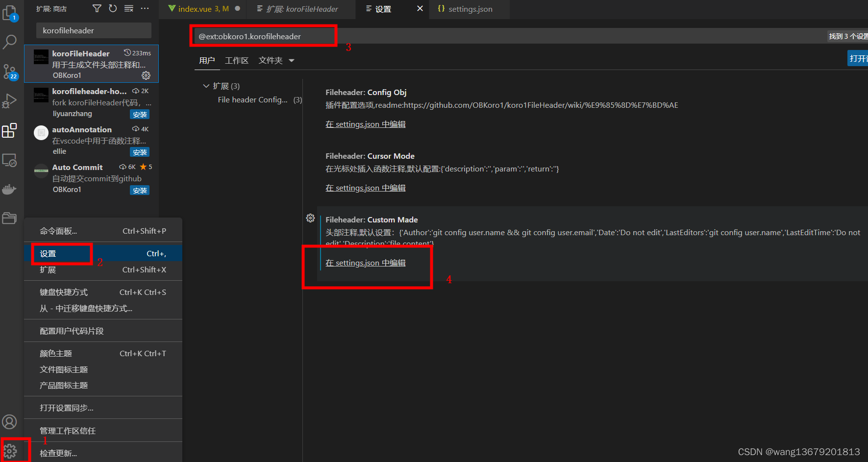Click the 打开 sync button top right

[x=858, y=59]
